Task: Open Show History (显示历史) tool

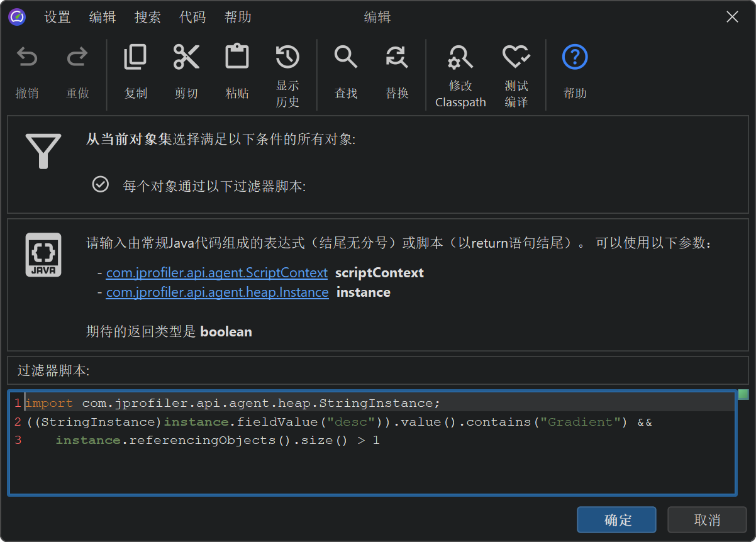Action: (287, 58)
